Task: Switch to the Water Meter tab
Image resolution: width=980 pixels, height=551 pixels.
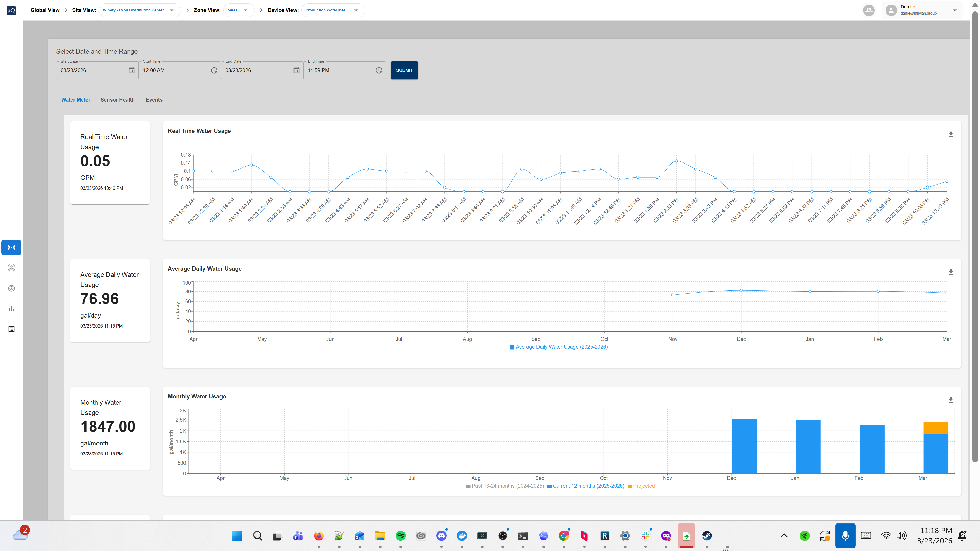Action: point(76,100)
